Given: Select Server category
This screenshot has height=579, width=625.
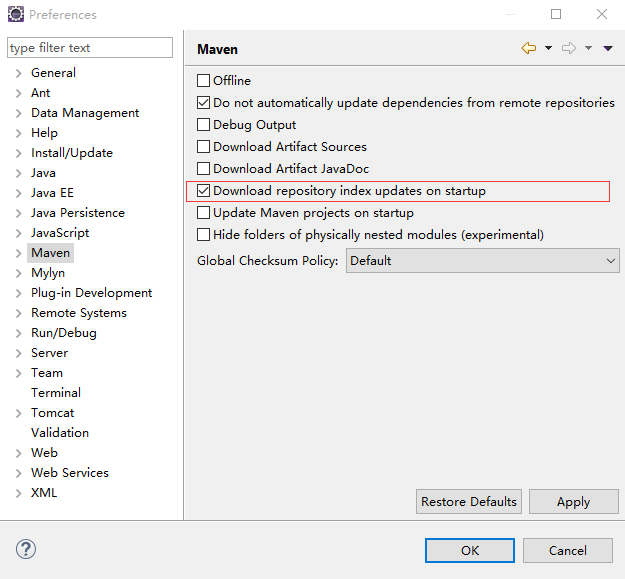Looking at the screenshot, I should click(x=49, y=353).
